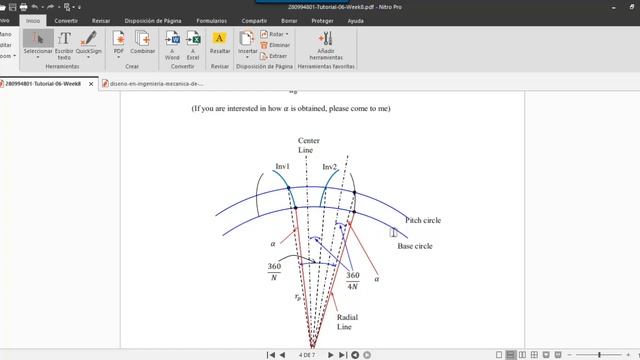Click the next view round button
The image size is (640, 360).
tap(367, 355)
